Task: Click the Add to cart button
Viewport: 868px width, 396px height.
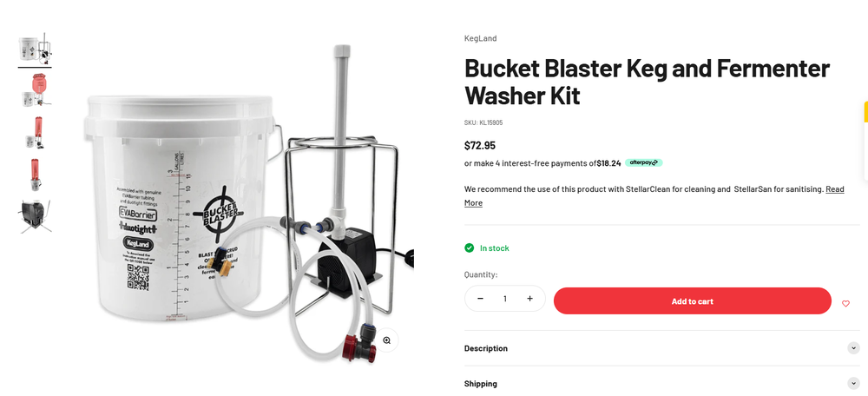Action: [x=692, y=301]
